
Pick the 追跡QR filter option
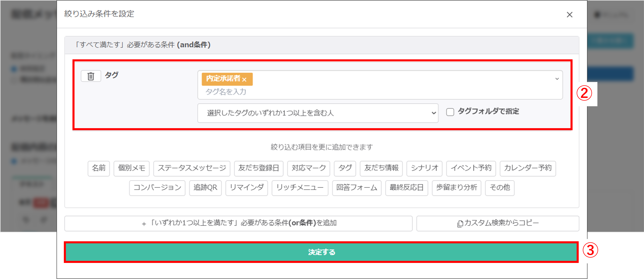tap(205, 188)
